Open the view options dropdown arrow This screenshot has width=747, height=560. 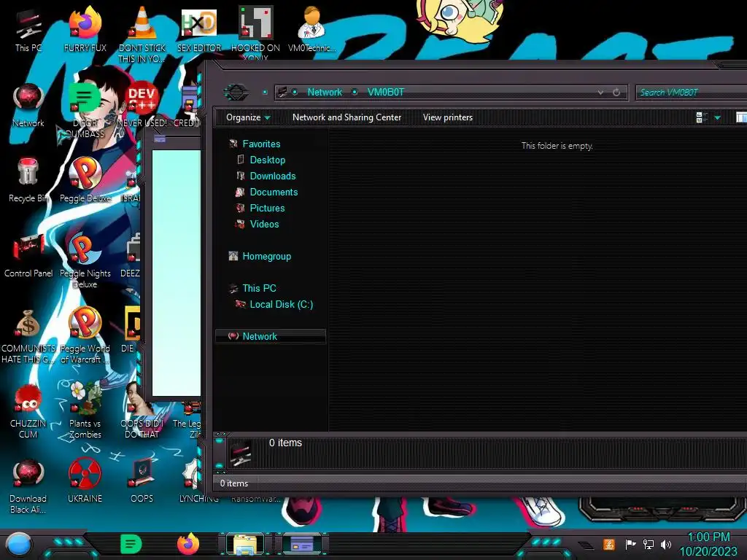coord(718,117)
